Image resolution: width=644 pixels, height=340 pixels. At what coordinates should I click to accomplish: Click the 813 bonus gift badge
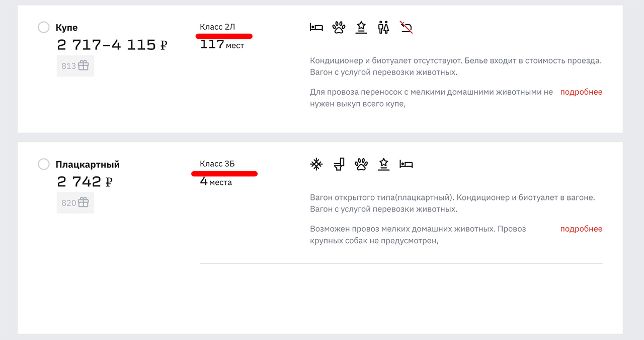tap(75, 66)
